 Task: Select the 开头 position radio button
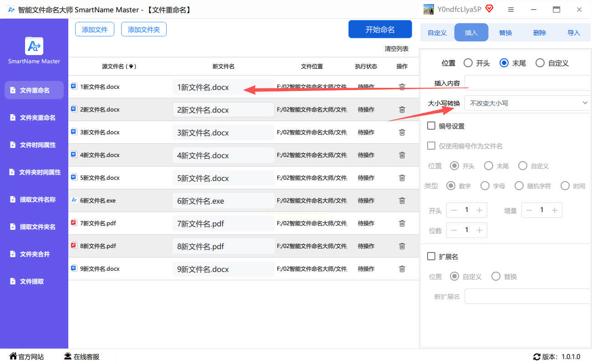click(468, 63)
